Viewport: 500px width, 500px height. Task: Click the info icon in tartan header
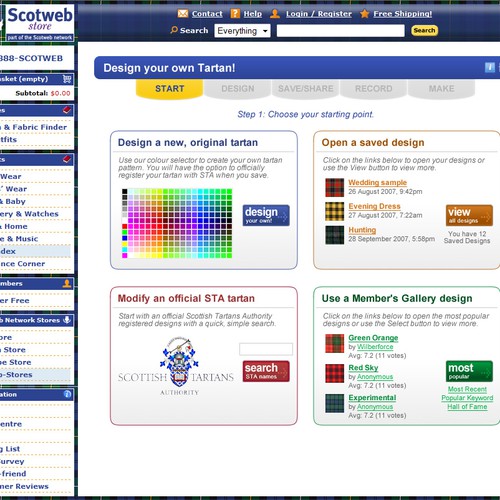point(489,68)
